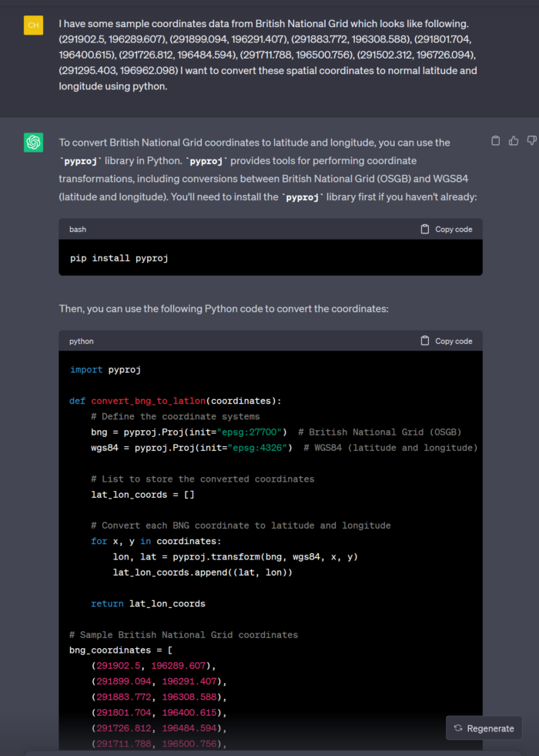The image size is (539, 756).
Task: Click the "epsg:27700" string in code
Action: [x=252, y=432]
